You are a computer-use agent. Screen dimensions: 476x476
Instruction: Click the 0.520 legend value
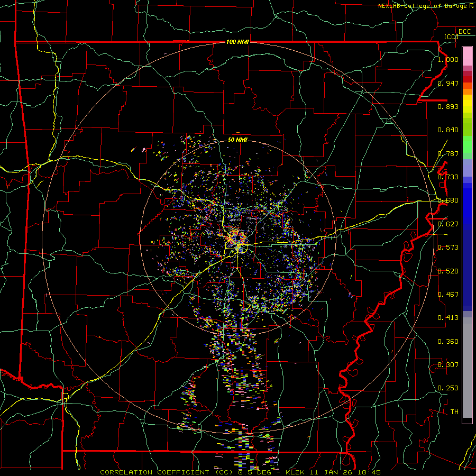point(448,271)
